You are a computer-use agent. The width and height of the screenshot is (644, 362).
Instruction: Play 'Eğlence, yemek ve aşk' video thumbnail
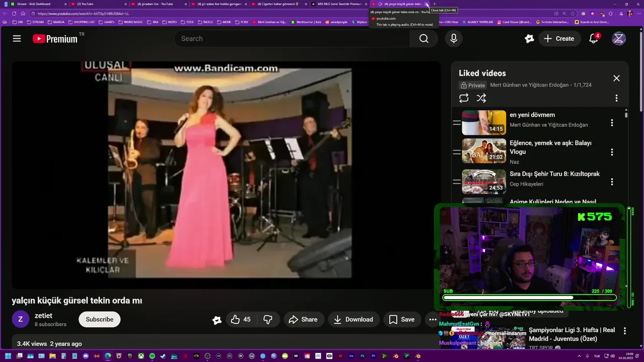484,151
